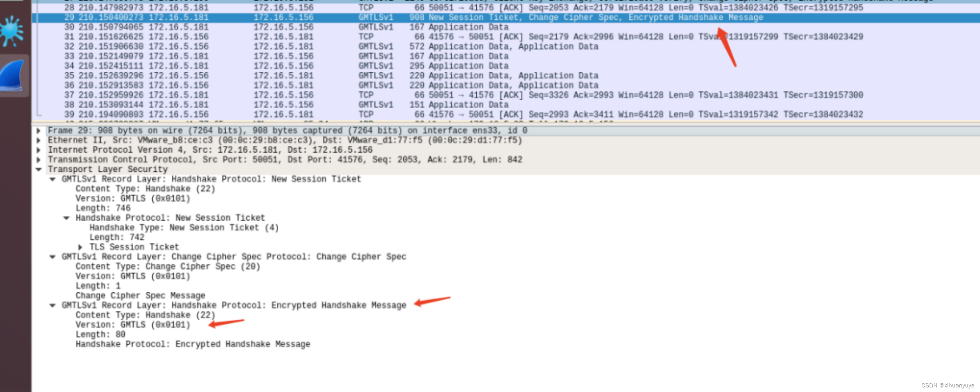Select the Length: 1 field
The width and height of the screenshot is (980, 392).
(98, 286)
